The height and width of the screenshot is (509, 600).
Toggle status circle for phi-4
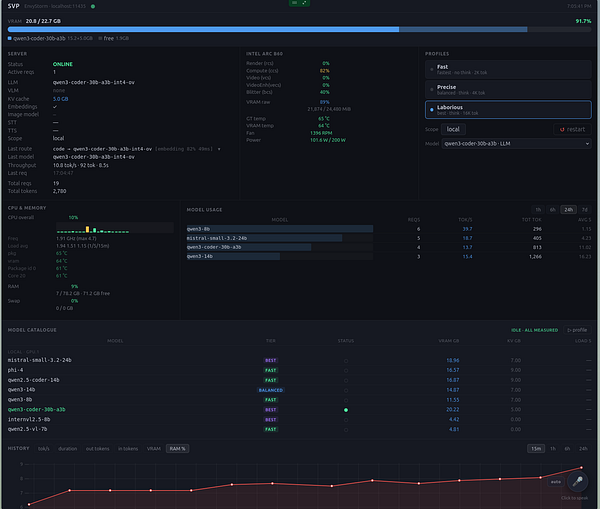coord(346,370)
